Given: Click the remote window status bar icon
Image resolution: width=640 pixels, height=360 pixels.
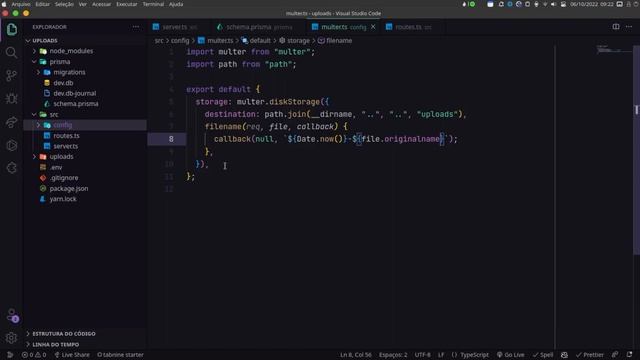Looking at the screenshot, I should [10, 355].
